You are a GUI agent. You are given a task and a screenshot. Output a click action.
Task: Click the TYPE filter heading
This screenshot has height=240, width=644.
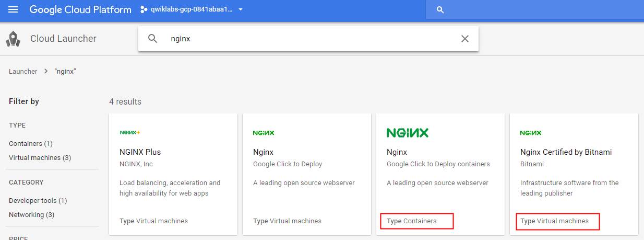point(17,125)
